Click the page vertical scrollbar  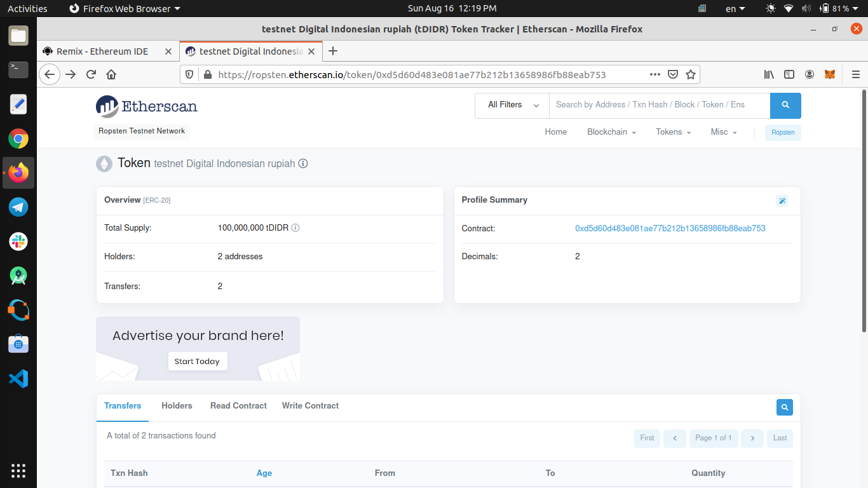864,210
